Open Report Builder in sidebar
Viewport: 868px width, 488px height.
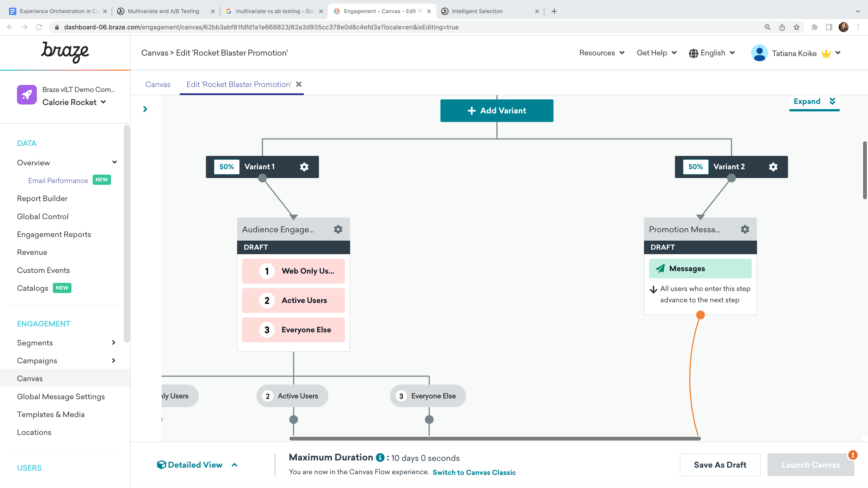pos(42,198)
